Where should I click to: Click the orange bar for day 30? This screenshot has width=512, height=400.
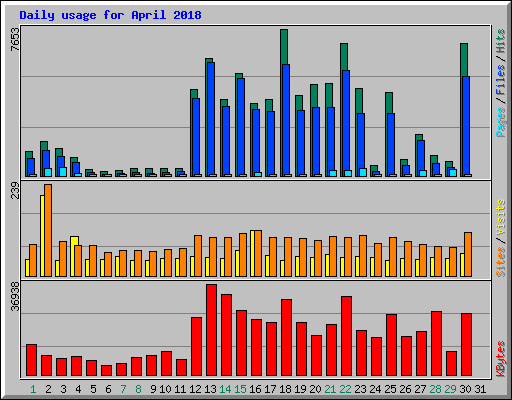tap(468, 254)
